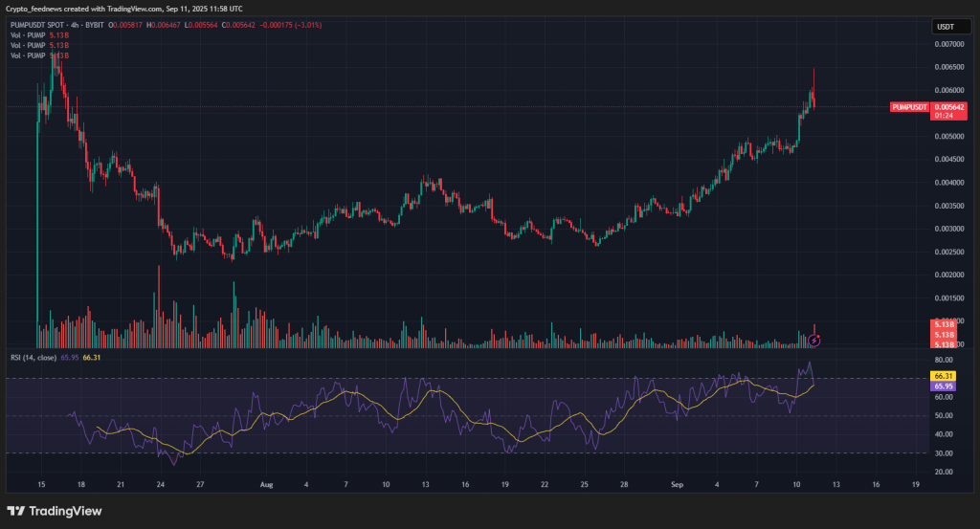Image resolution: width=980 pixels, height=529 pixels.
Task: Click date 15 at left of time axis
Action: (39, 486)
